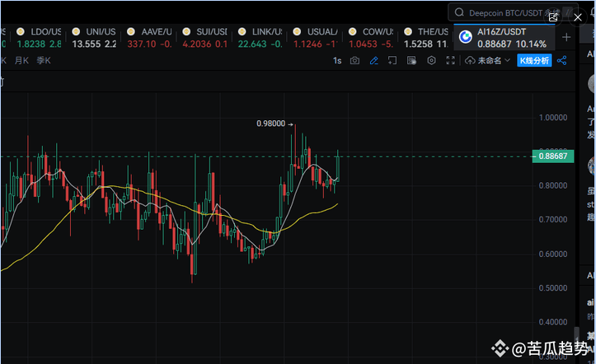The width and height of the screenshot is (596, 364).
Task: Open chart settings hexagon icon
Action: [430, 61]
